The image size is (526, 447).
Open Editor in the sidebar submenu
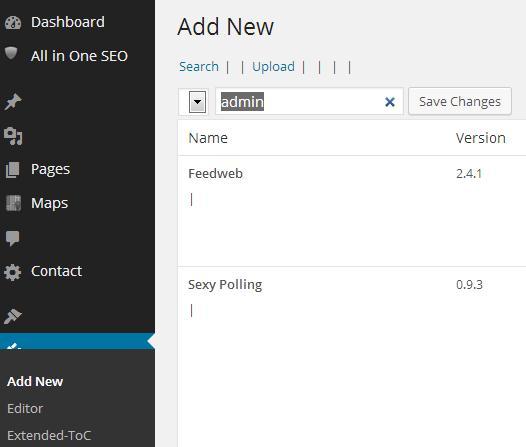[25, 408]
